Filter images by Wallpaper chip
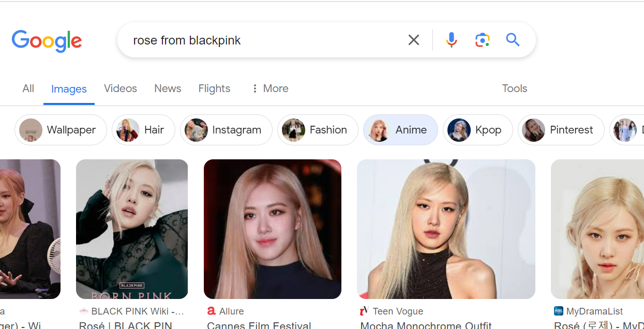 (61, 130)
